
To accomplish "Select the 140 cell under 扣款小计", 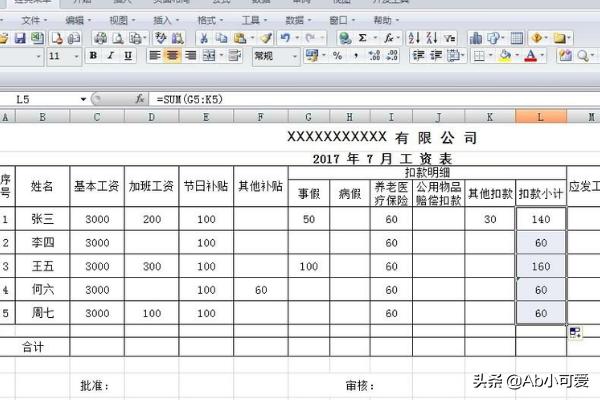I will (x=541, y=219).
